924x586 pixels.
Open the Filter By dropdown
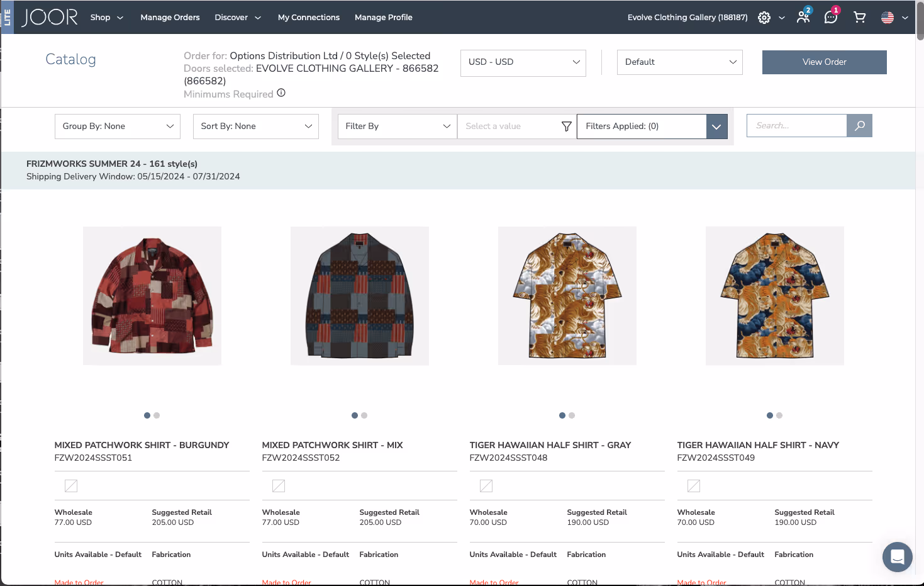398,127
